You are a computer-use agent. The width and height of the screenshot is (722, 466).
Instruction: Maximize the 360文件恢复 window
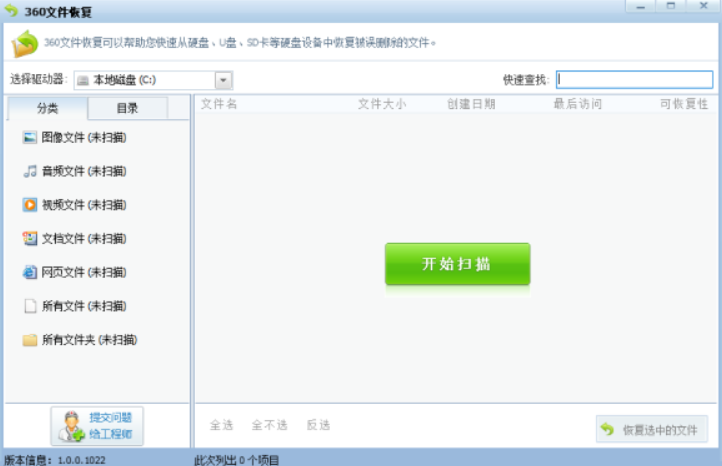pyautogui.click(x=671, y=6)
